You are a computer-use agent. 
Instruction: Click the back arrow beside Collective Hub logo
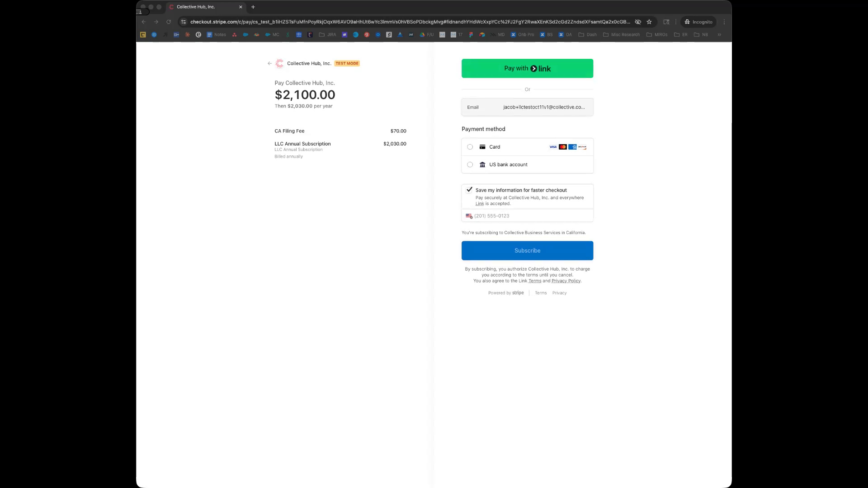coord(269,64)
